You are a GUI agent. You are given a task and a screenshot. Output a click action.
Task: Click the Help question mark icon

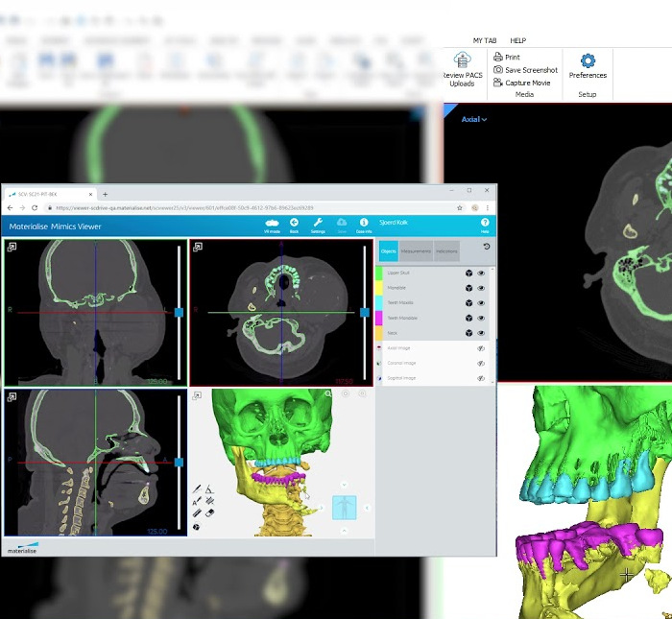(485, 224)
